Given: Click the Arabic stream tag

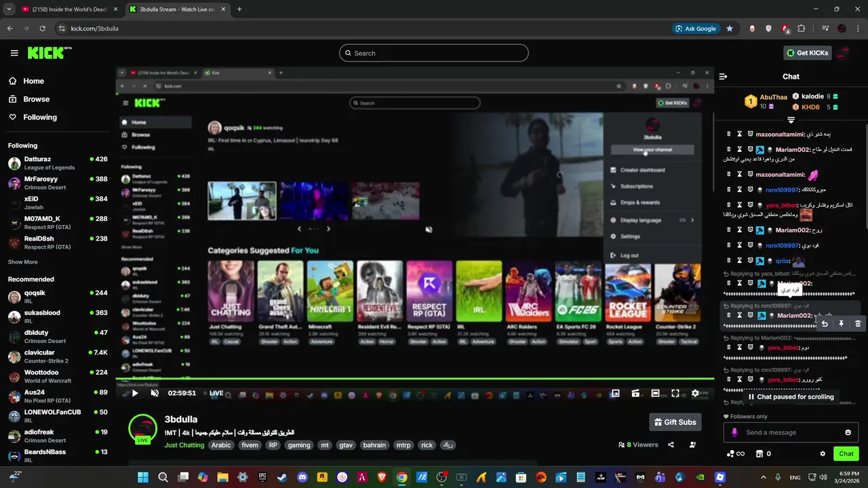Looking at the screenshot, I should (221, 445).
